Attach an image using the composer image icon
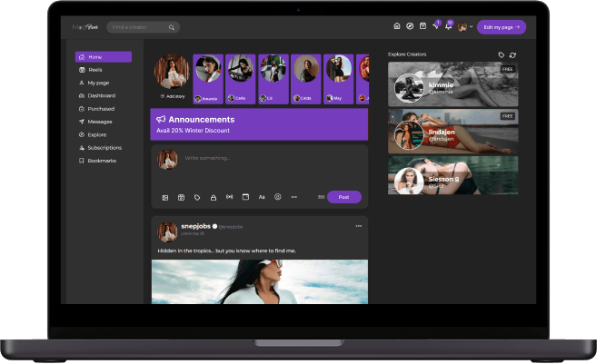This screenshot has width=597, height=364. point(165,197)
